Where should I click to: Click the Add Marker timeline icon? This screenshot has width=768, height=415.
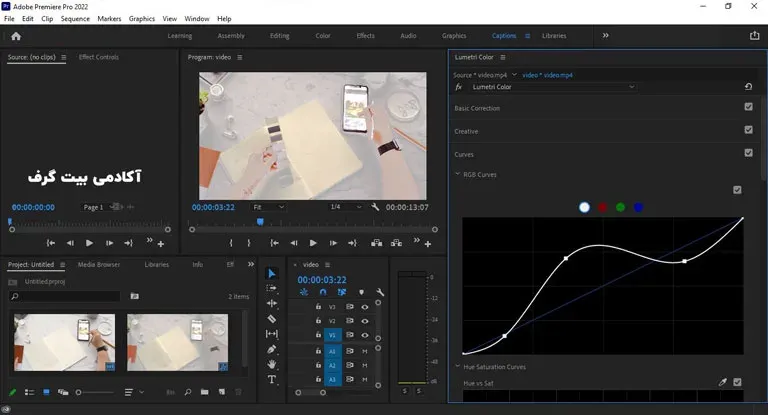tap(361, 292)
